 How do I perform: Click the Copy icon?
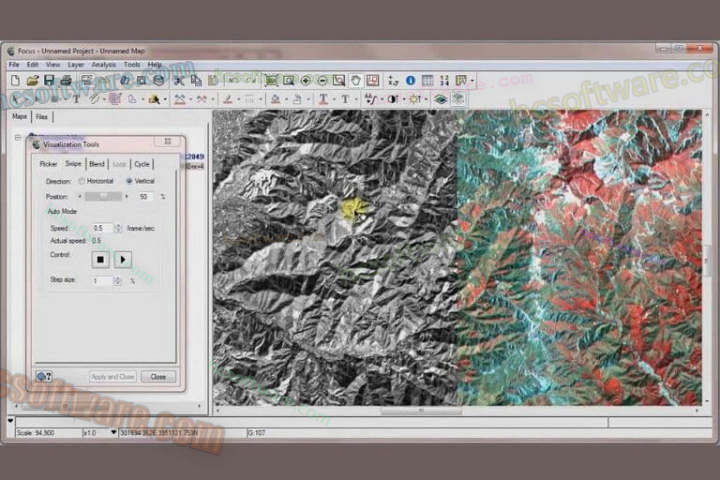[x=196, y=81]
